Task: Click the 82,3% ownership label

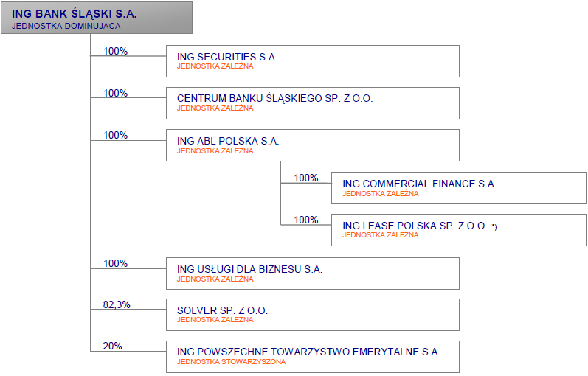Action: coord(117,304)
